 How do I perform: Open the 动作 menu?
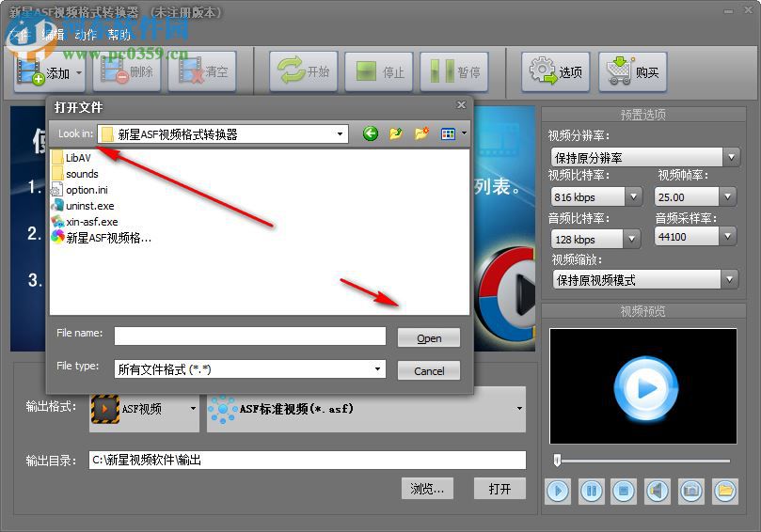(86, 35)
